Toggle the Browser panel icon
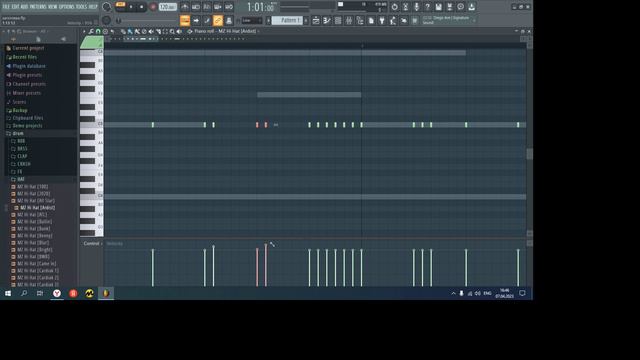This screenshot has height=360, width=640. click(x=360, y=20)
